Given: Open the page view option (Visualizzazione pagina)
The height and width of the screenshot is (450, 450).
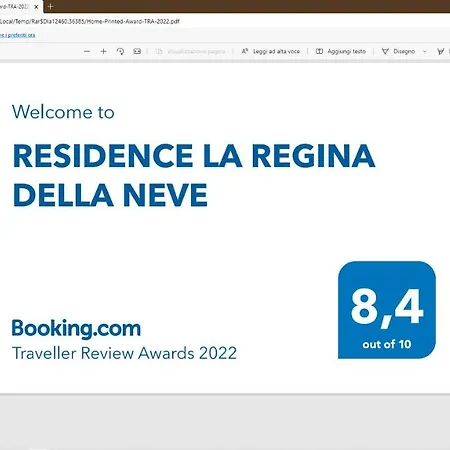Looking at the screenshot, I should (190, 51).
